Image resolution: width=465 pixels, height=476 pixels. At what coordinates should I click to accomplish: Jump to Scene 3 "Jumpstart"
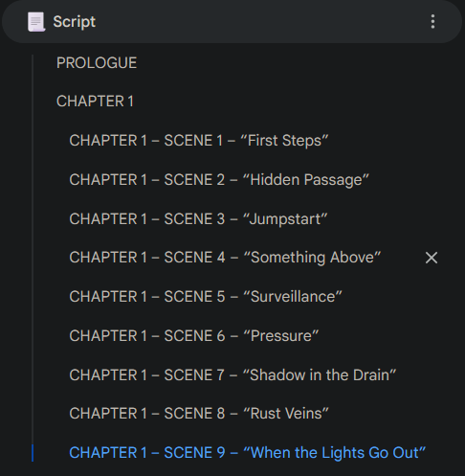(x=198, y=219)
